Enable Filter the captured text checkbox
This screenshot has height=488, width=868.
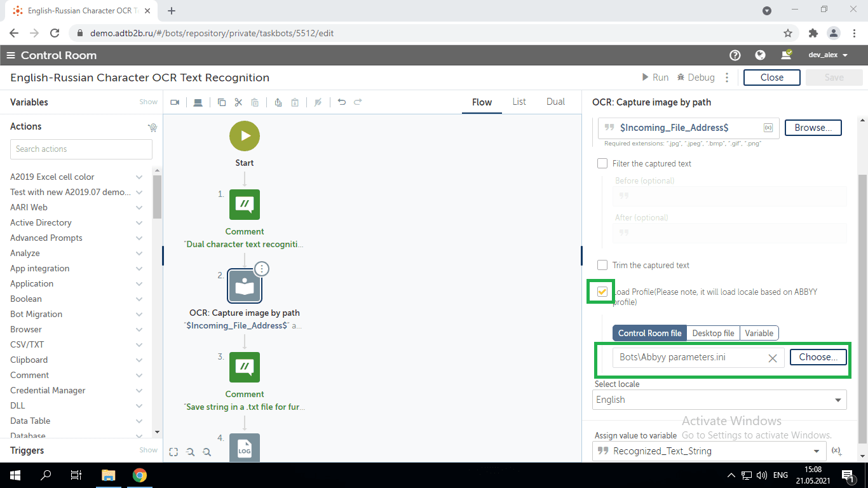[602, 163]
